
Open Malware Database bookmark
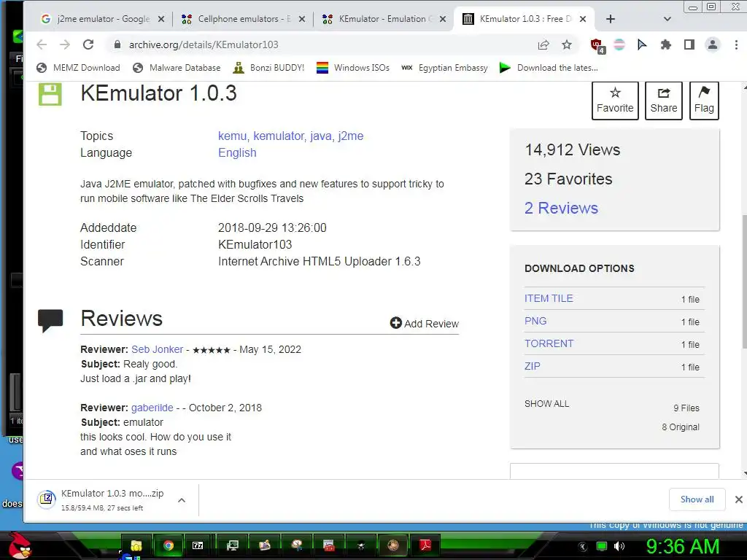point(177,68)
